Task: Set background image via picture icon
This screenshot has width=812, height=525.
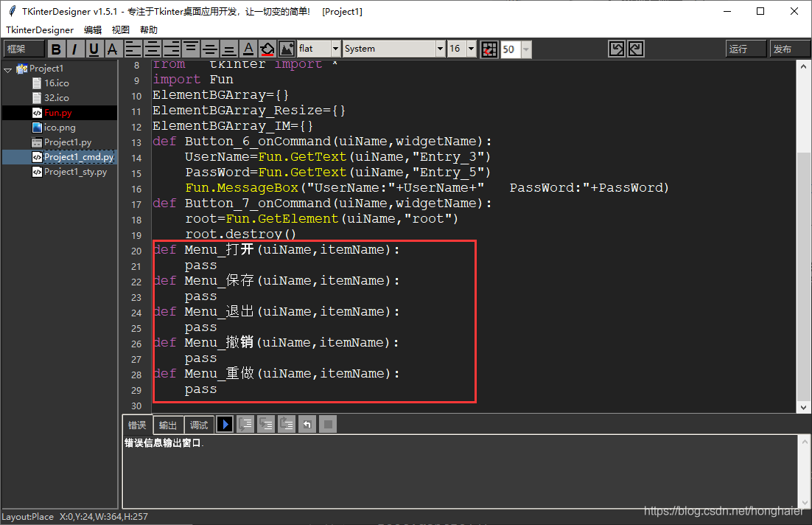Action: (x=287, y=49)
